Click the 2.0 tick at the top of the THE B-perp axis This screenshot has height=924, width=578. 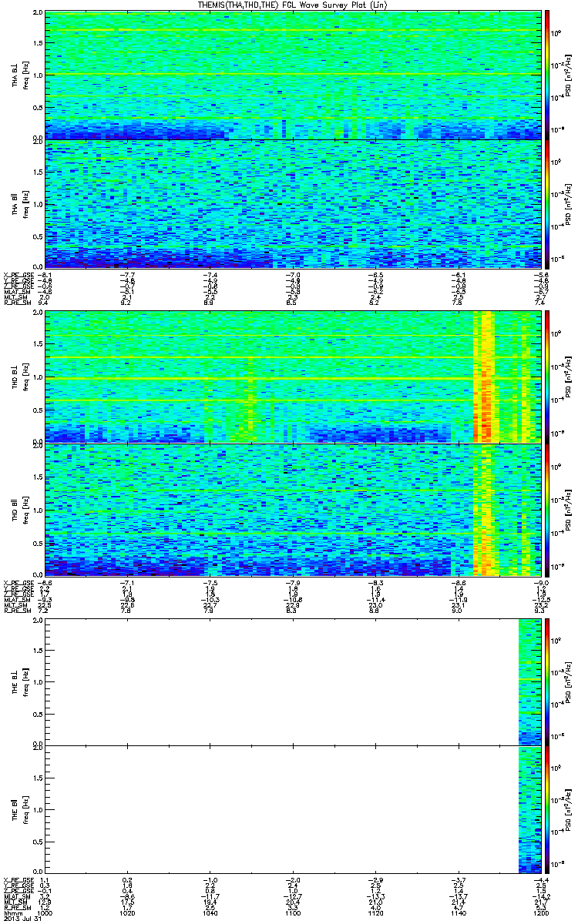(37, 622)
